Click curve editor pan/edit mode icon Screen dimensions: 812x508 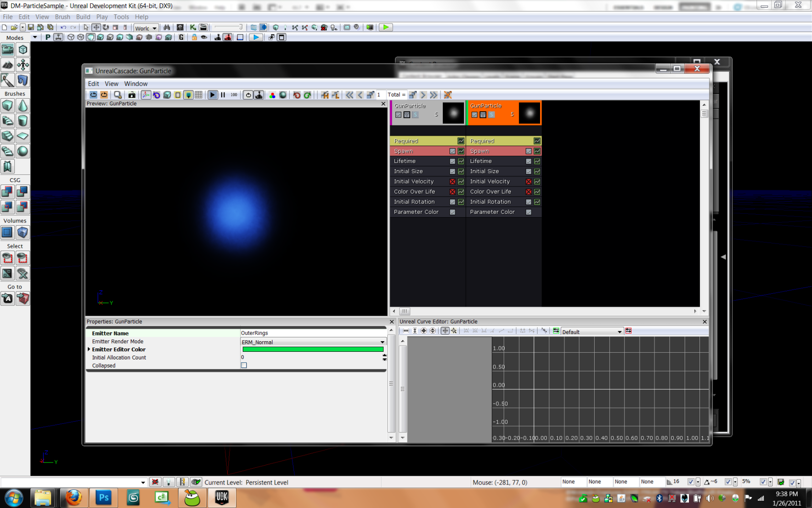[x=445, y=331]
